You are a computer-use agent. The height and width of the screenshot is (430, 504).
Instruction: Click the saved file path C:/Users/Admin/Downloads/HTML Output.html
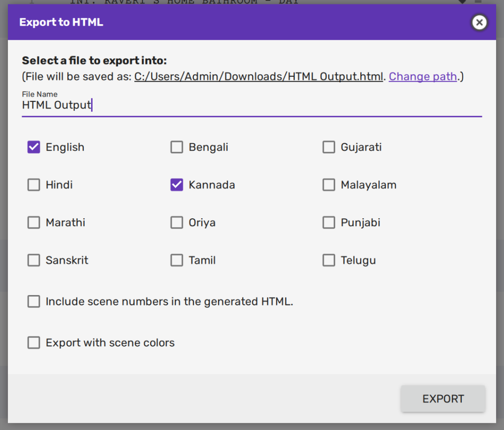tap(258, 76)
